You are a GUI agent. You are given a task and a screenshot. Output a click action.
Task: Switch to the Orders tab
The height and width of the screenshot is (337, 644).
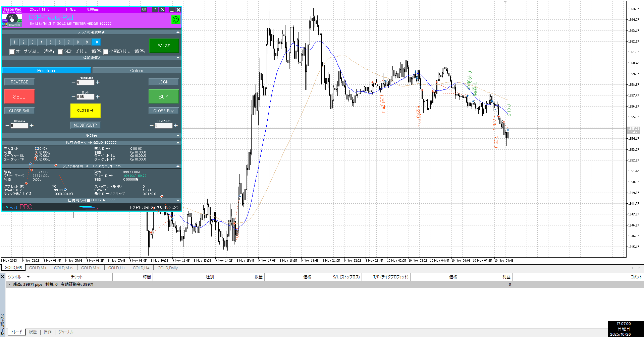[x=137, y=71]
